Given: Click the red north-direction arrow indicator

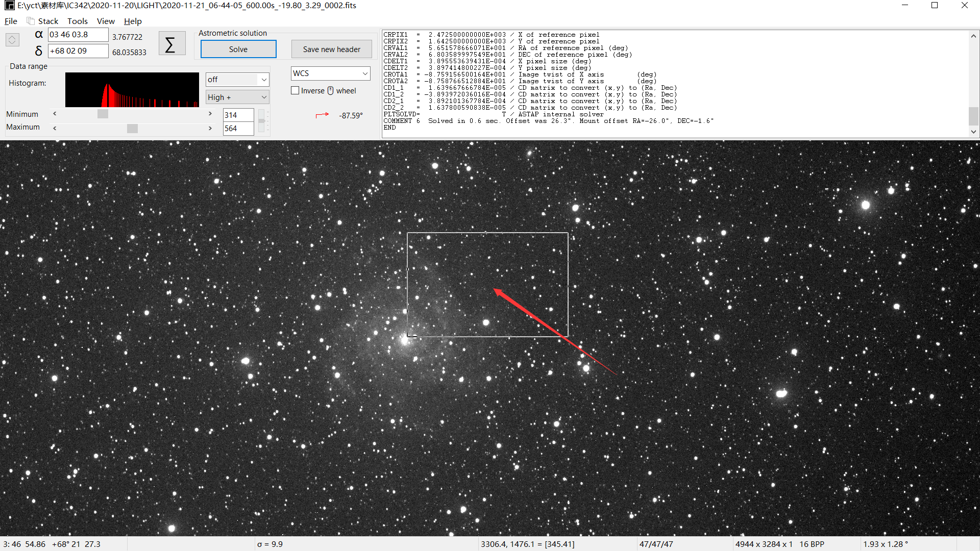Looking at the screenshot, I should (322, 115).
